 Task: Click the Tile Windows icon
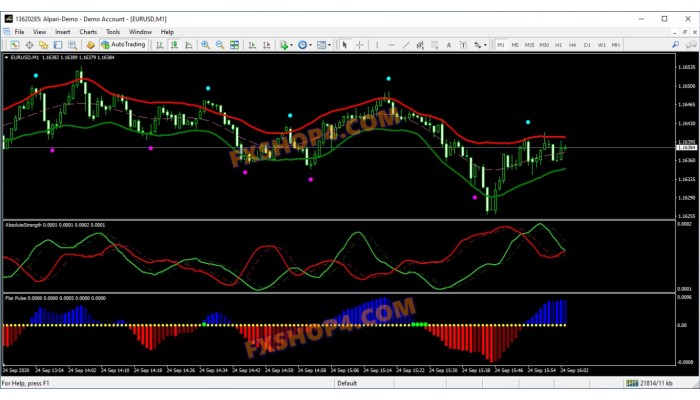(235, 44)
